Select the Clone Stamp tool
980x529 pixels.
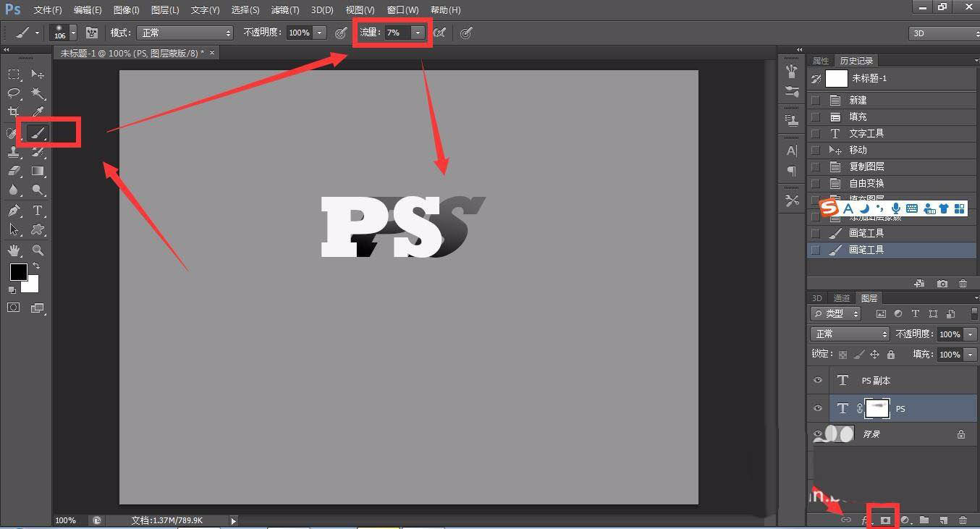(14, 152)
